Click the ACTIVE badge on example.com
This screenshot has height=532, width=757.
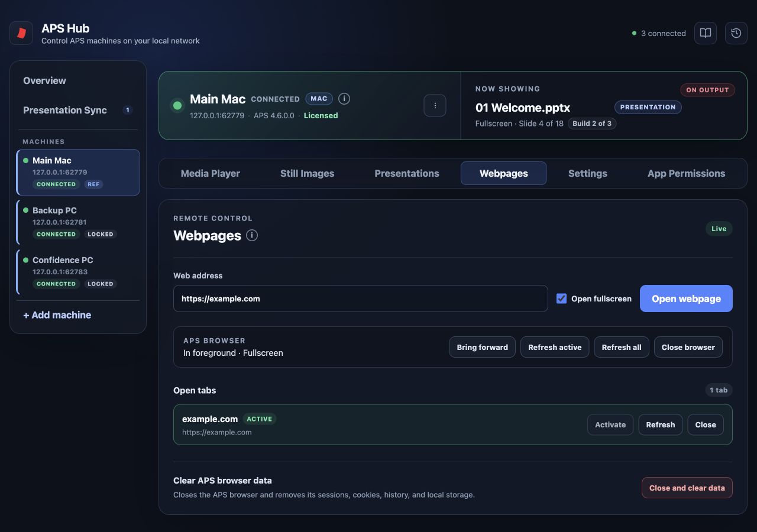[x=260, y=419]
